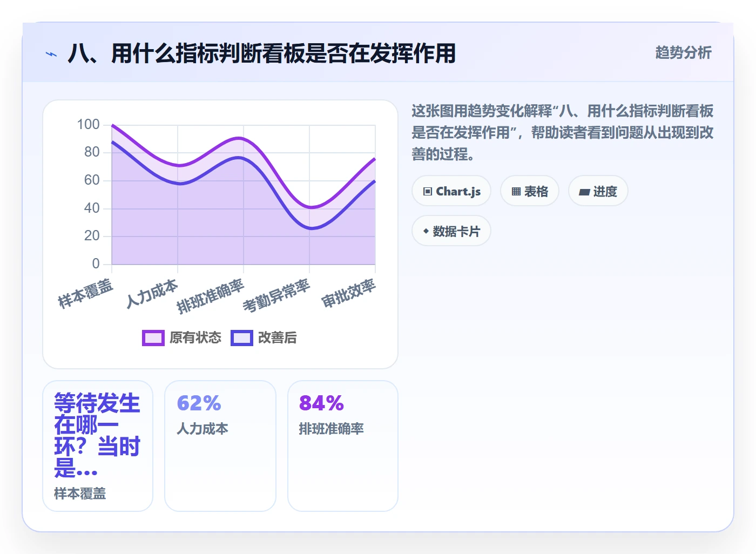756x554 pixels.
Task: Toggle the 改善后 legend entry
Action: pos(264,338)
